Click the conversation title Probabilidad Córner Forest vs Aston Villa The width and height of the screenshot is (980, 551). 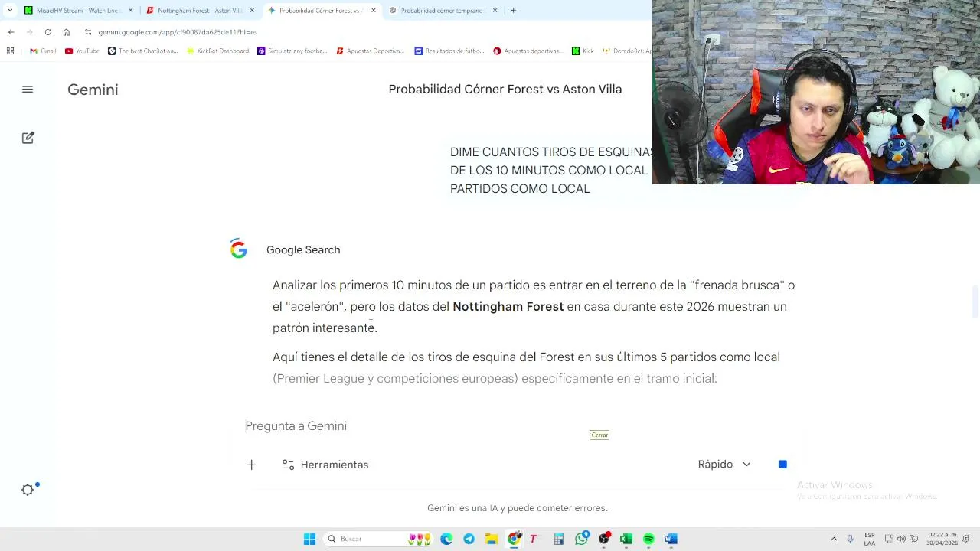[505, 90]
